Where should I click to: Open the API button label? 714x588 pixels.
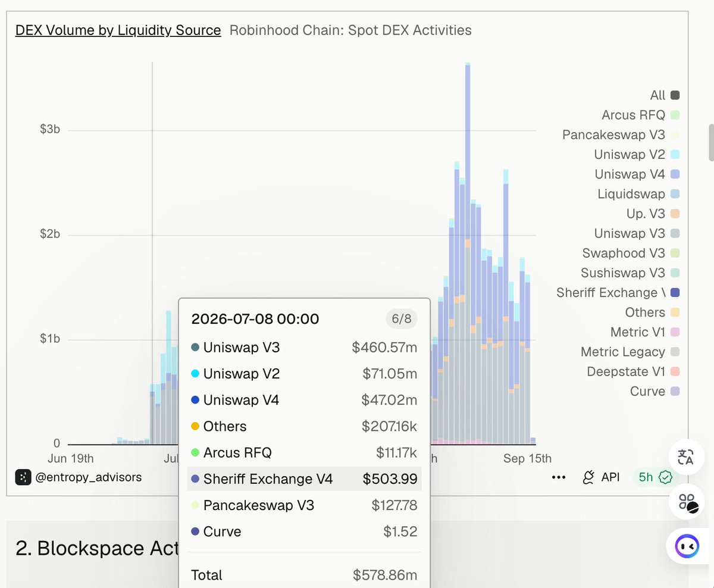coord(610,477)
